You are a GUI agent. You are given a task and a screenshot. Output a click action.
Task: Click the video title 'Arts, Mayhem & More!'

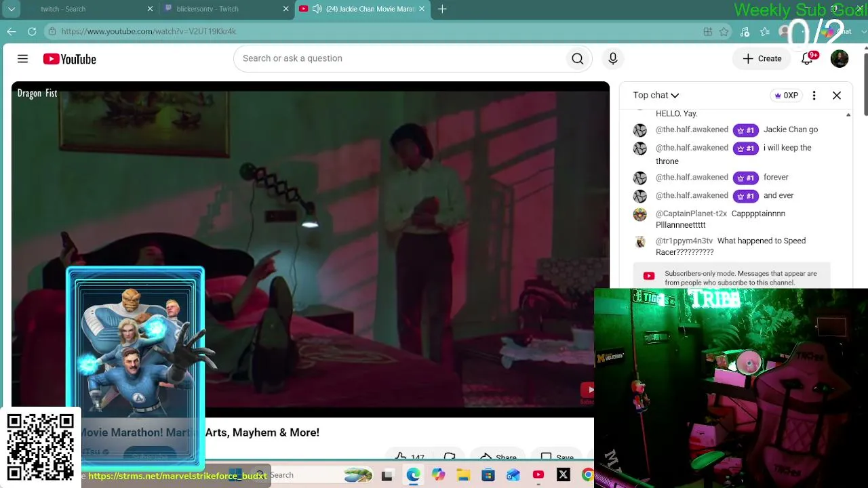262,432
